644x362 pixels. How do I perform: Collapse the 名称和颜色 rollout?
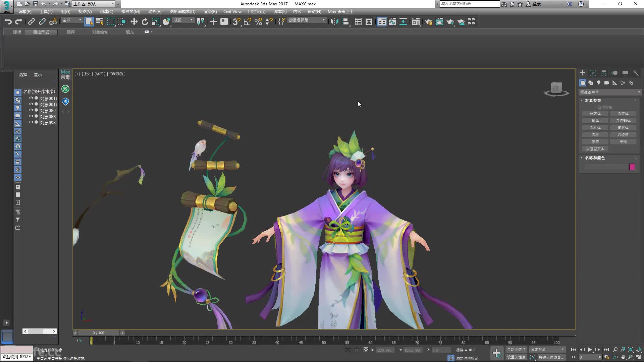tap(582, 158)
